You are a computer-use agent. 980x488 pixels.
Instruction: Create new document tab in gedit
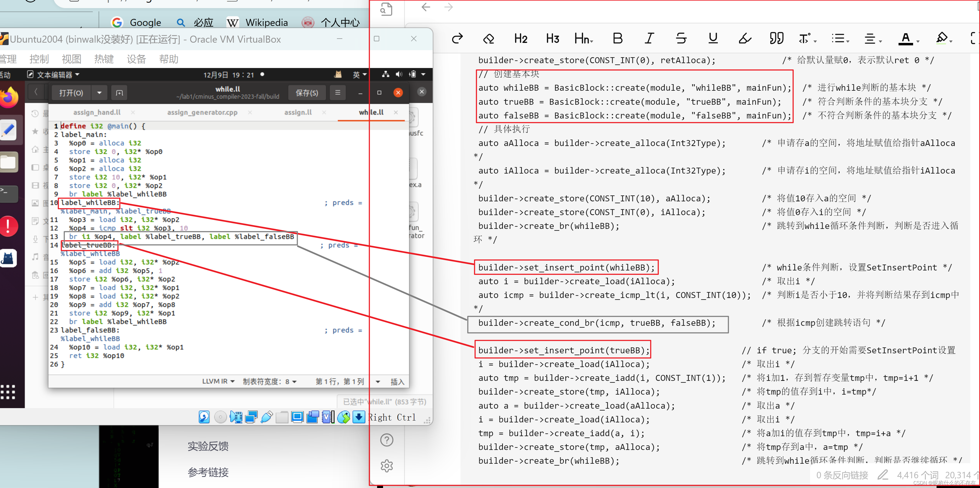tap(119, 93)
